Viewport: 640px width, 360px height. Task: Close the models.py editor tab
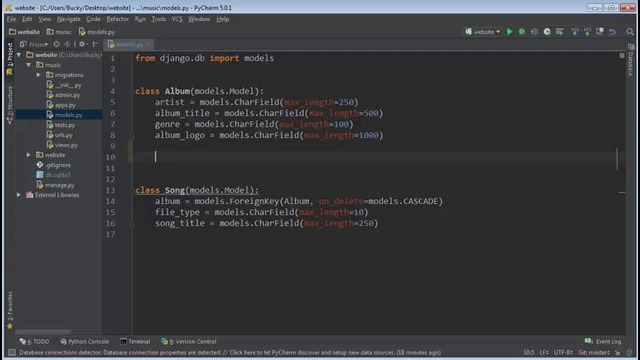click(x=149, y=44)
